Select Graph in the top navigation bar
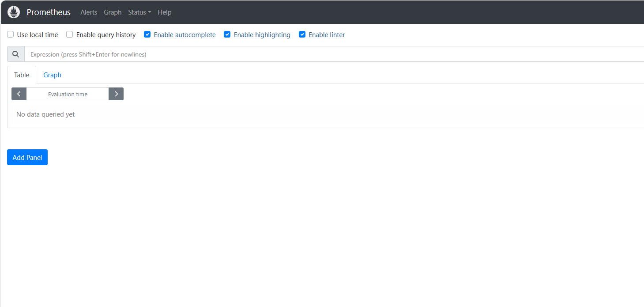The image size is (644, 307). [x=113, y=12]
